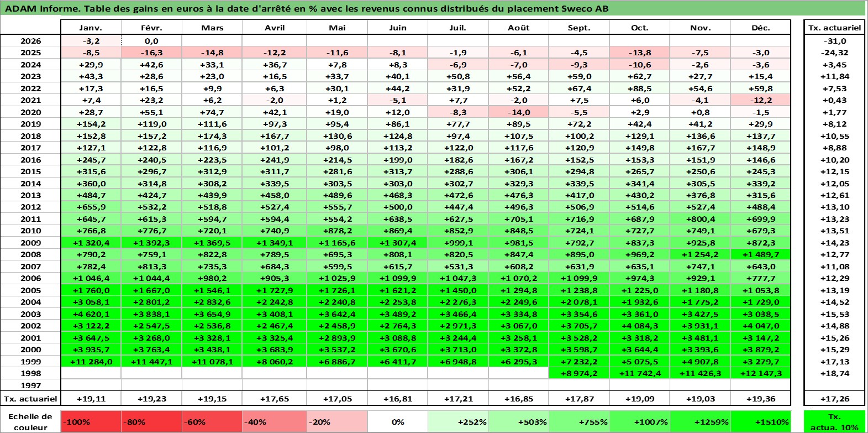
Task: Click the +1510% green color scale swatch
Action: click(x=761, y=421)
